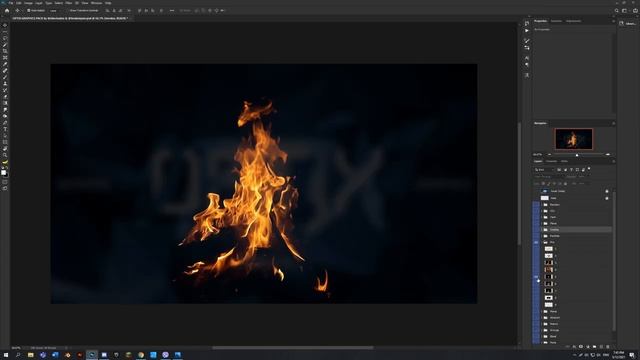
Task: Open the layer Opacity dropdown
Action: coord(582,177)
